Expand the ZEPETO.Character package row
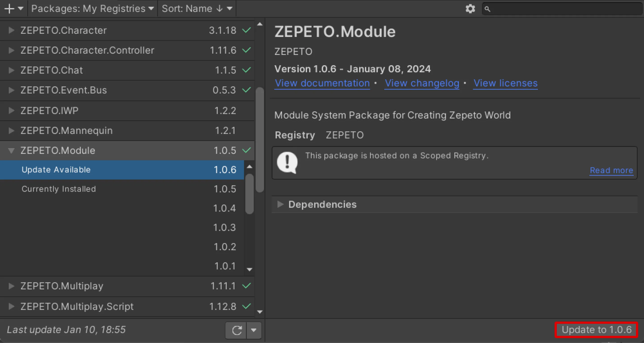This screenshot has height=343, width=644. click(x=11, y=30)
